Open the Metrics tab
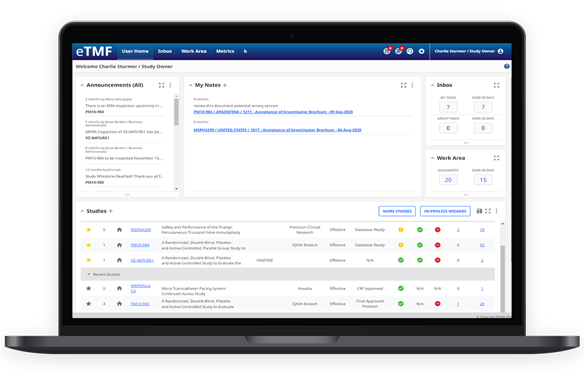This screenshot has height=374, width=585. click(x=225, y=51)
